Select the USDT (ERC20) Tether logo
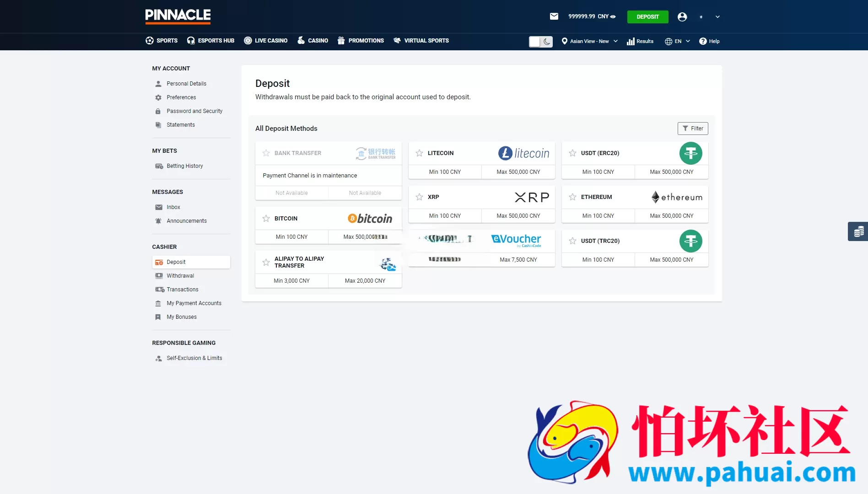868x494 pixels. click(691, 153)
